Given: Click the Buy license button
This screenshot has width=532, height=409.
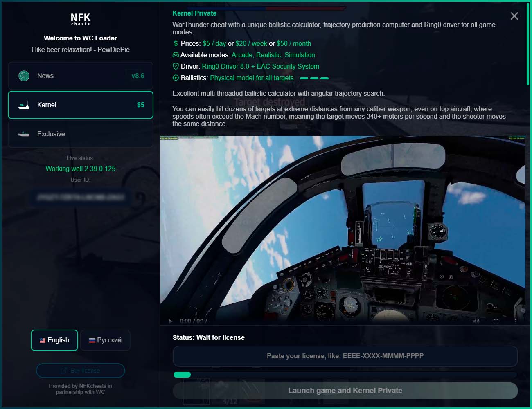Looking at the screenshot, I should [81, 371].
